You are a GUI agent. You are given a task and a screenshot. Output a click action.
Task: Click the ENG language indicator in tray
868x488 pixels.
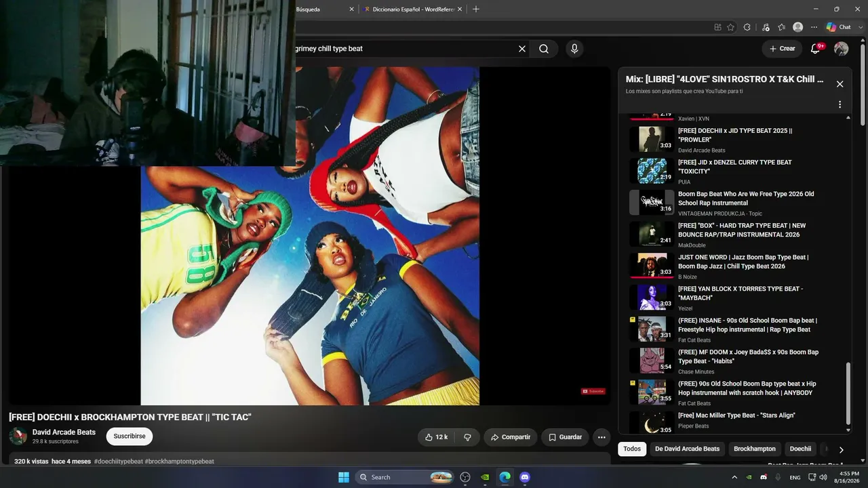[x=795, y=477]
